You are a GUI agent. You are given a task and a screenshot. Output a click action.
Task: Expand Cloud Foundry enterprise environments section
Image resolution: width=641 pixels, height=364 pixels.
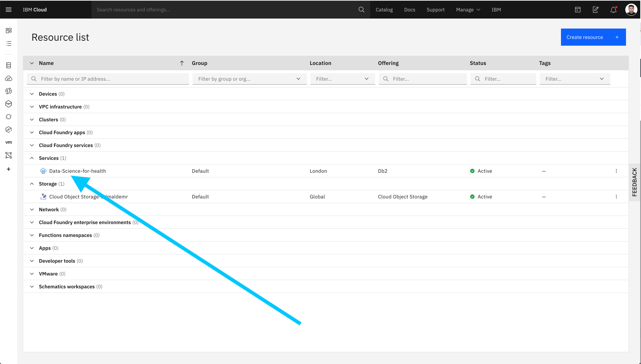[x=32, y=222]
